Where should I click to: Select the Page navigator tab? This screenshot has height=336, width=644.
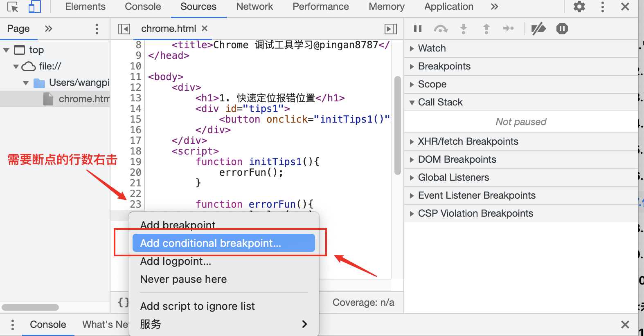click(x=18, y=29)
